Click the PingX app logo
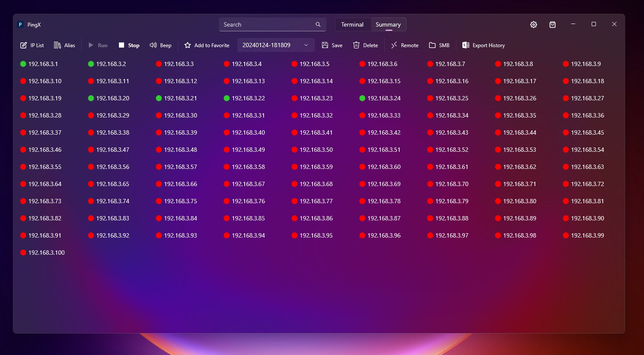Viewport: 644px width, 355px height. 20,24
